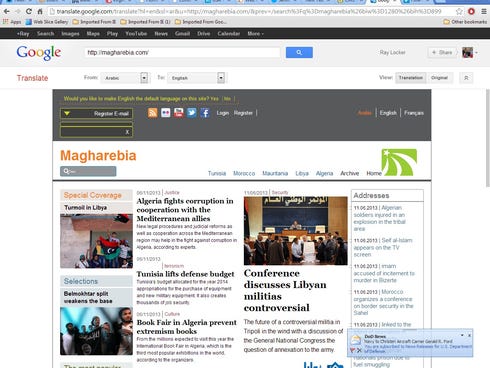Click the blue search magnifier button
490x368 pixels.
pos(299,52)
